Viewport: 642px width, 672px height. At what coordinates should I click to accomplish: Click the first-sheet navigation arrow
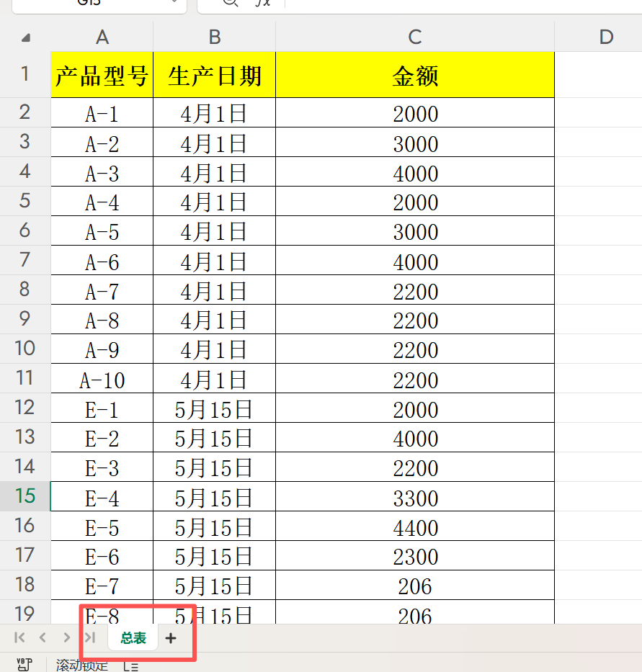(x=19, y=637)
